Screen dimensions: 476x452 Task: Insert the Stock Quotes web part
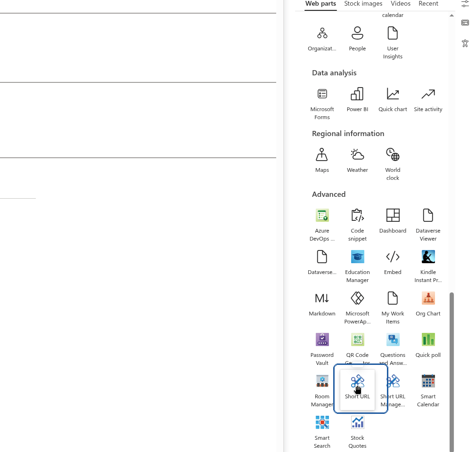[x=357, y=433]
